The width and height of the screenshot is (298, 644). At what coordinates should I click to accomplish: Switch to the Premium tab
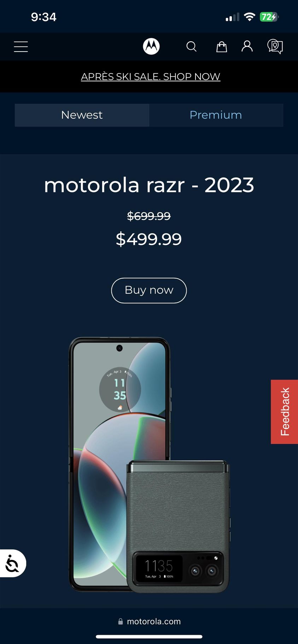point(216,115)
